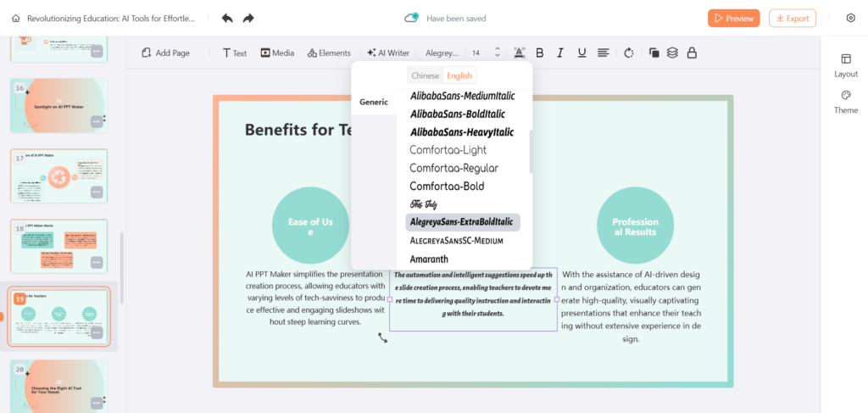The image size is (868, 413).
Task: Click the Preview button
Action: 733,18
